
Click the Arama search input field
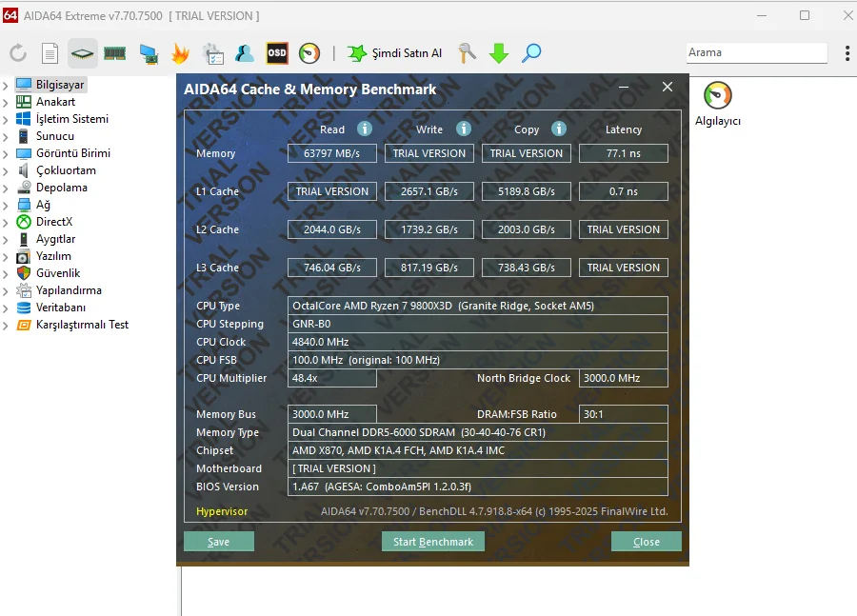756,52
